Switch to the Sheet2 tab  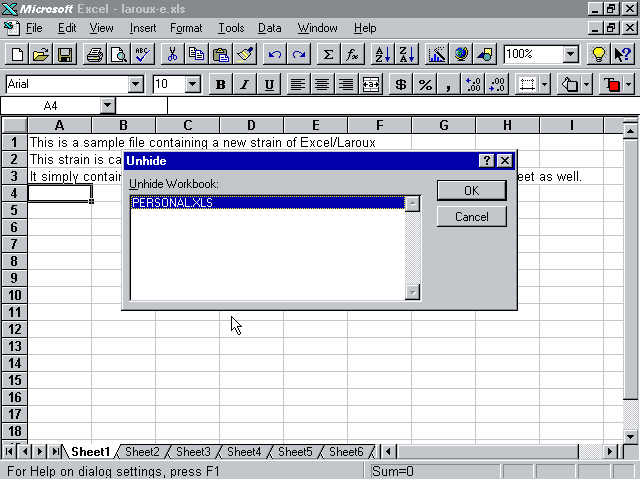click(142, 452)
